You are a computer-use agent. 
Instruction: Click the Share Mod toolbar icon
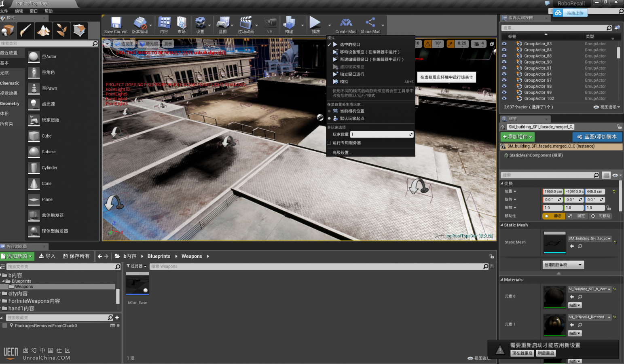pyautogui.click(x=370, y=25)
